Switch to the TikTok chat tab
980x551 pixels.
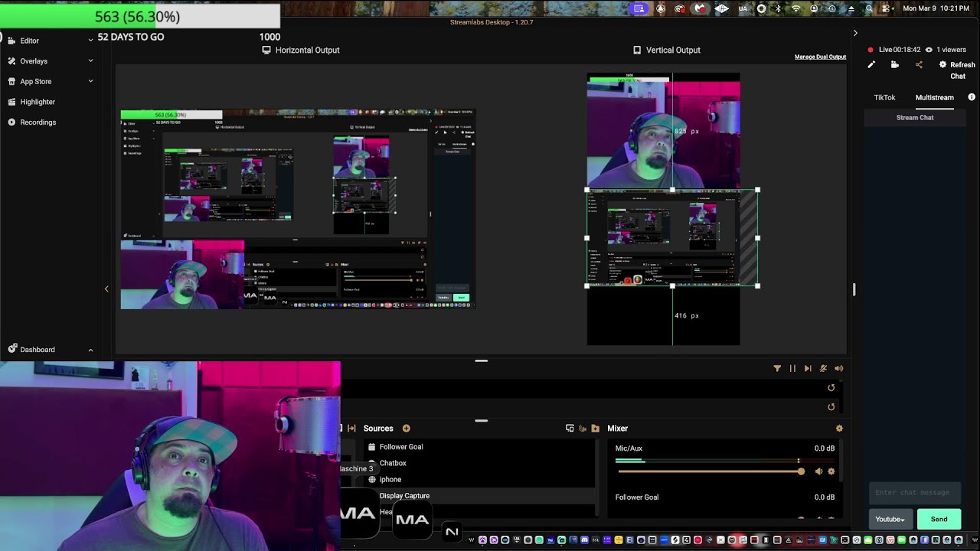[x=884, y=97]
